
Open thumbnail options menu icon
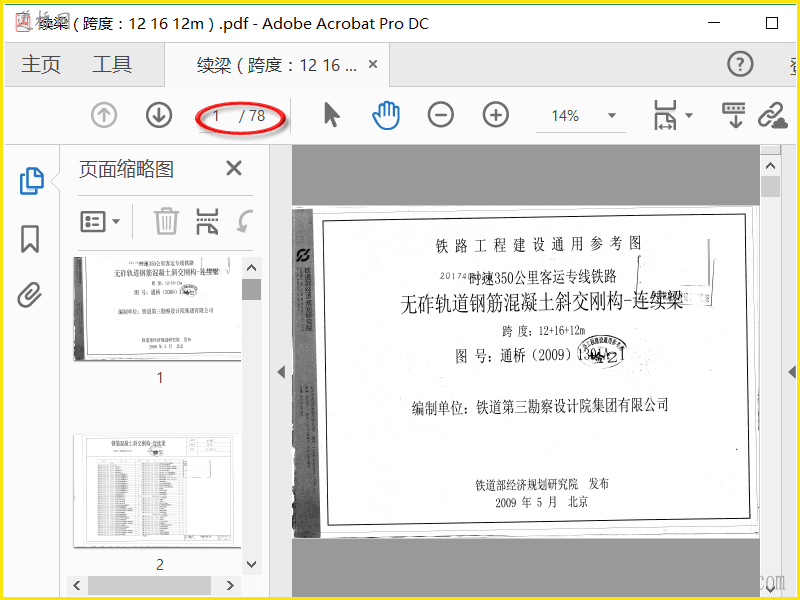(100, 222)
